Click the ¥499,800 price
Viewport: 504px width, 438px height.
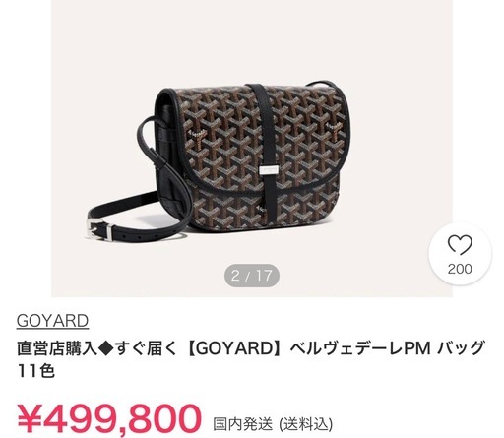pos(109,418)
